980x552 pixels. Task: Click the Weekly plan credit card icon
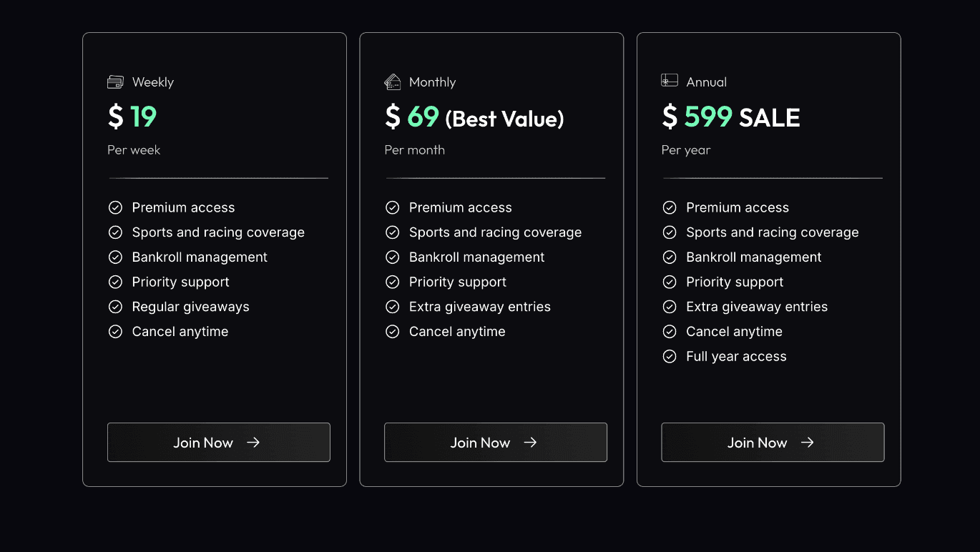pos(115,82)
